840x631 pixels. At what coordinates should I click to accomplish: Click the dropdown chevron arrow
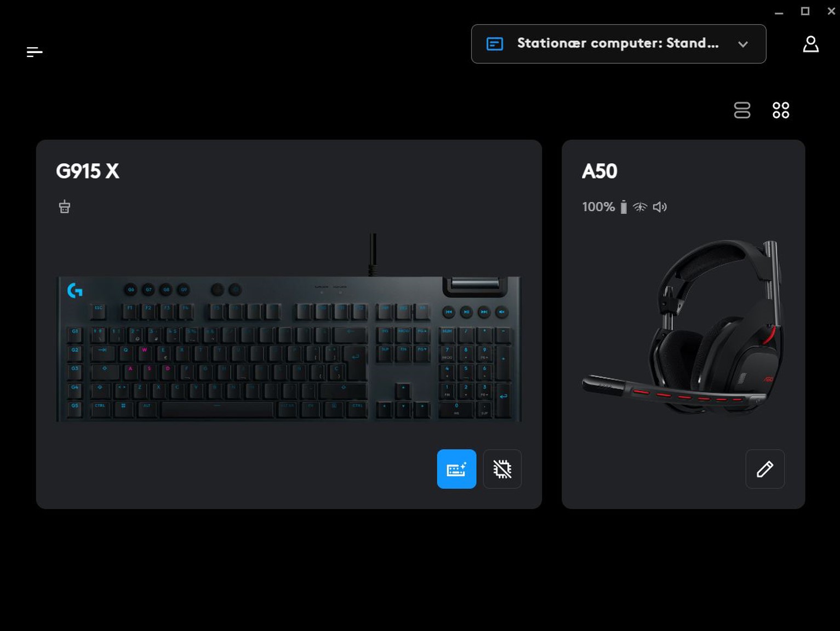(743, 44)
